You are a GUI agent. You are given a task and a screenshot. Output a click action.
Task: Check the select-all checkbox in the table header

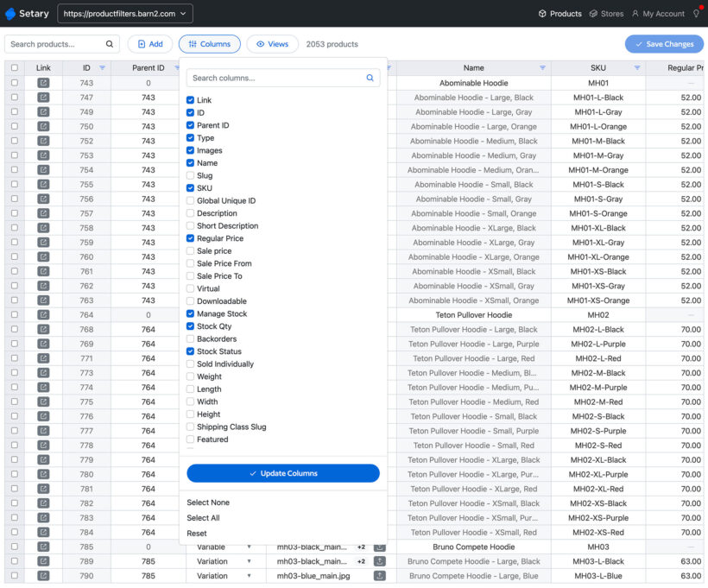[15, 67]
